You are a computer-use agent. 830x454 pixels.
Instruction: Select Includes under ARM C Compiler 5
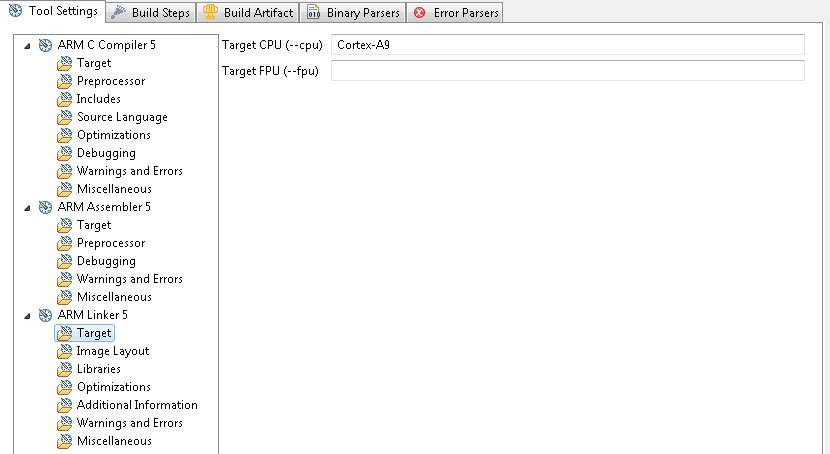pos(98,99)
